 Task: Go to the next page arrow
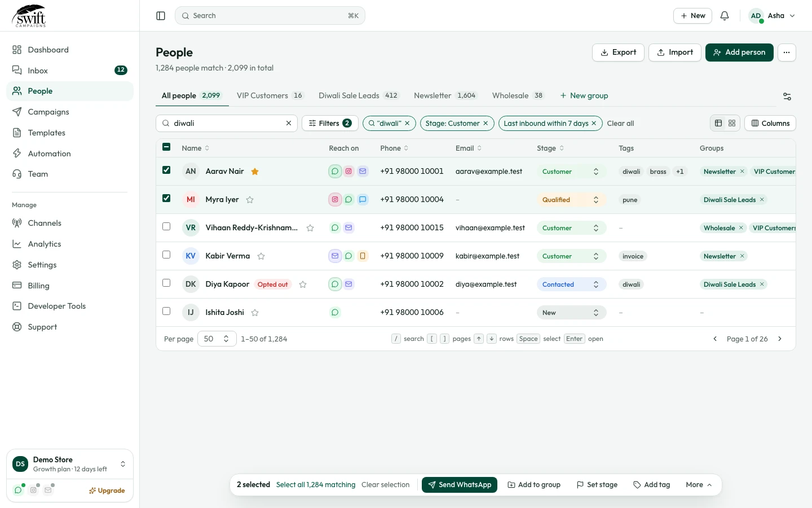pyautogui.click(x=780, y=339)
